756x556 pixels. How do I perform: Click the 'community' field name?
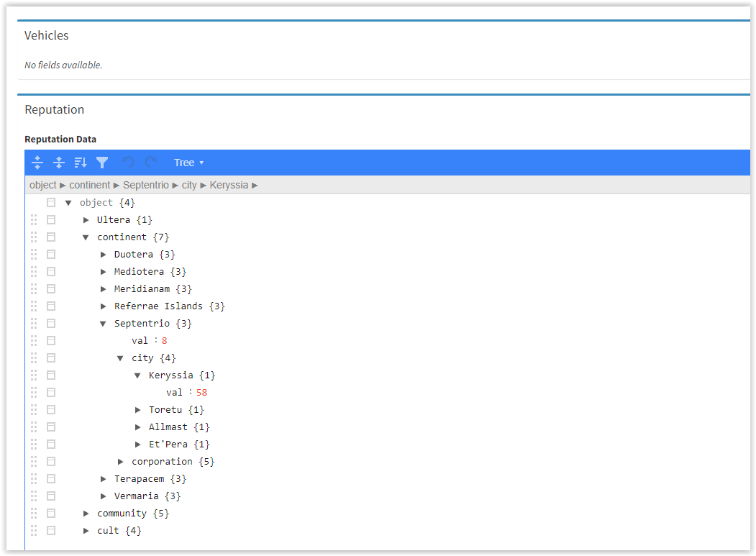pyautogui.click(x=122, y=514)
